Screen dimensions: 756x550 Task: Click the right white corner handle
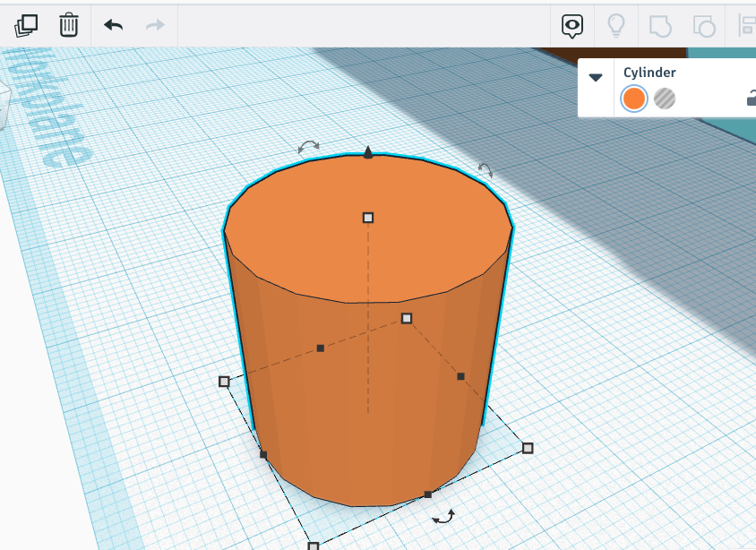[528, 448]
